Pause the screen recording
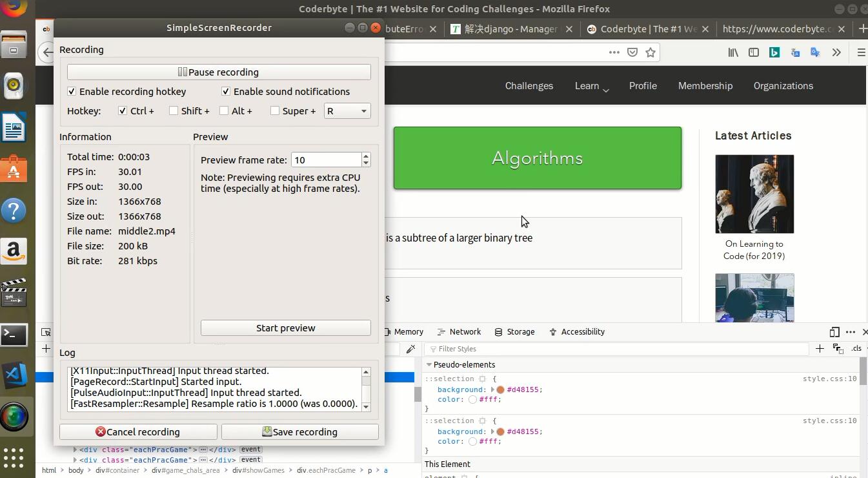The width and height of the screenshot is (868, 478). pyautogui.click(x=219, y=72)
